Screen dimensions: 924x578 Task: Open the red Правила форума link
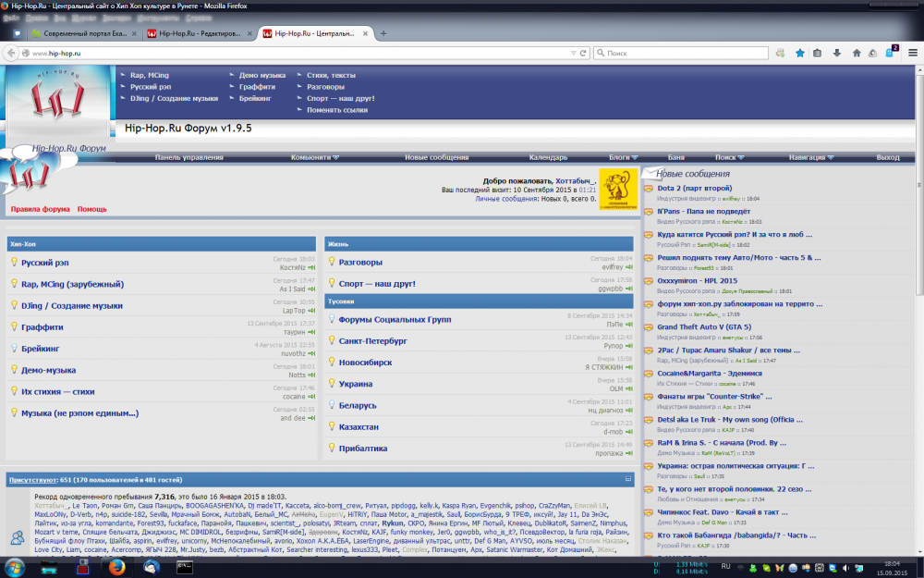pos(40,209)
